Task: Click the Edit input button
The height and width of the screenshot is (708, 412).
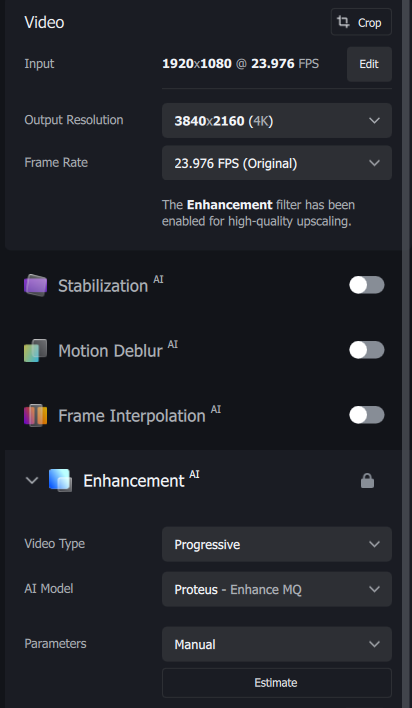Action: coord(369,64)
